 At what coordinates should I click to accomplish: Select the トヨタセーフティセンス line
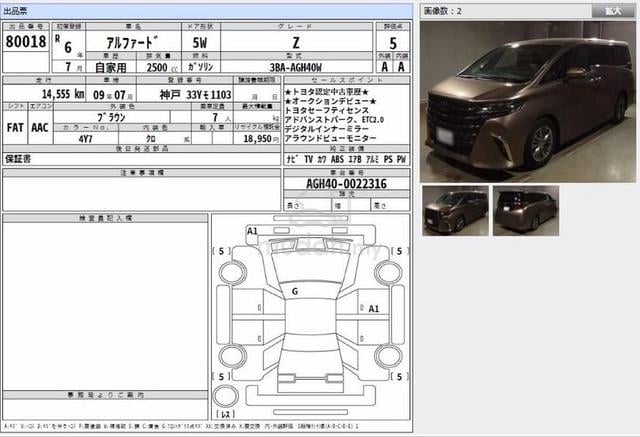click(327, 110)
